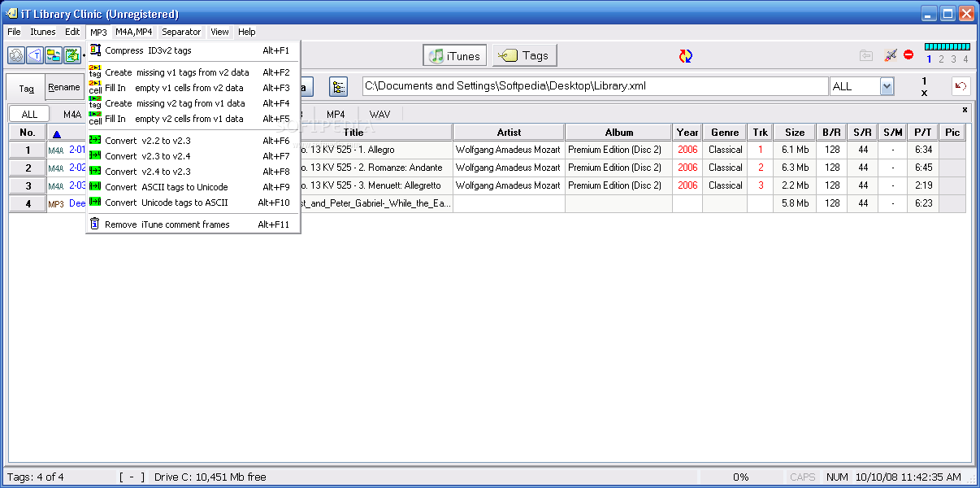Select the Rename tab
Viewport: 980px width, 488px height.
64,88
